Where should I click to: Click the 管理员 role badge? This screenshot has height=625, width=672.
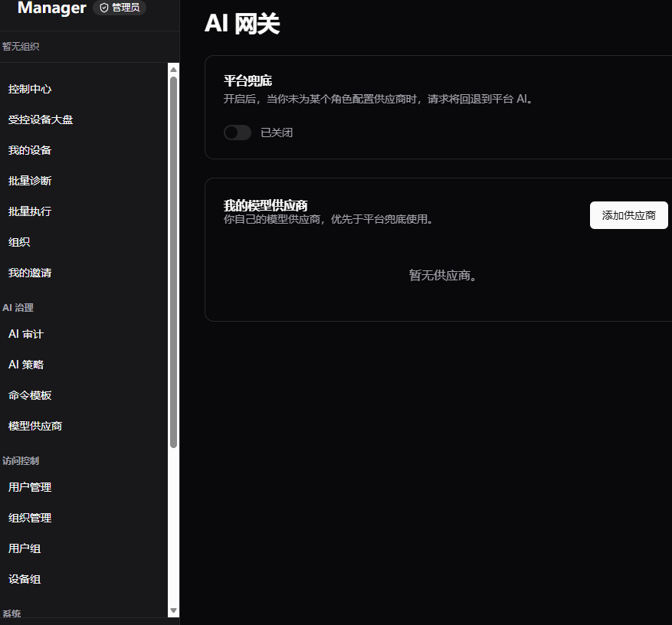coord(120,8)
